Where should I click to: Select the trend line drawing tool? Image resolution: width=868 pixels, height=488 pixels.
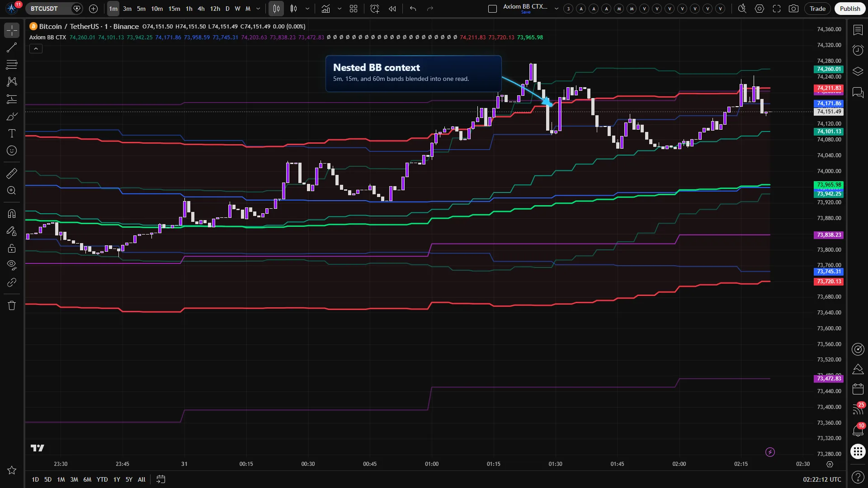coord(12,47)
